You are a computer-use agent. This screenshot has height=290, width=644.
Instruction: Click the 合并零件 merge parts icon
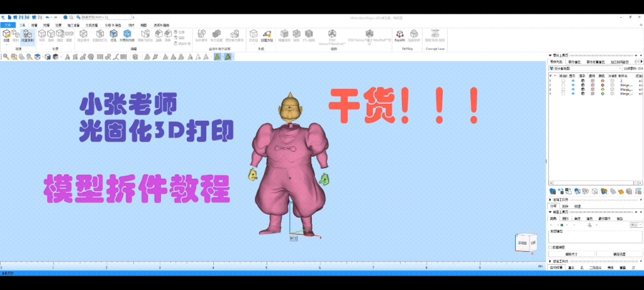click(x=201, y=35)
